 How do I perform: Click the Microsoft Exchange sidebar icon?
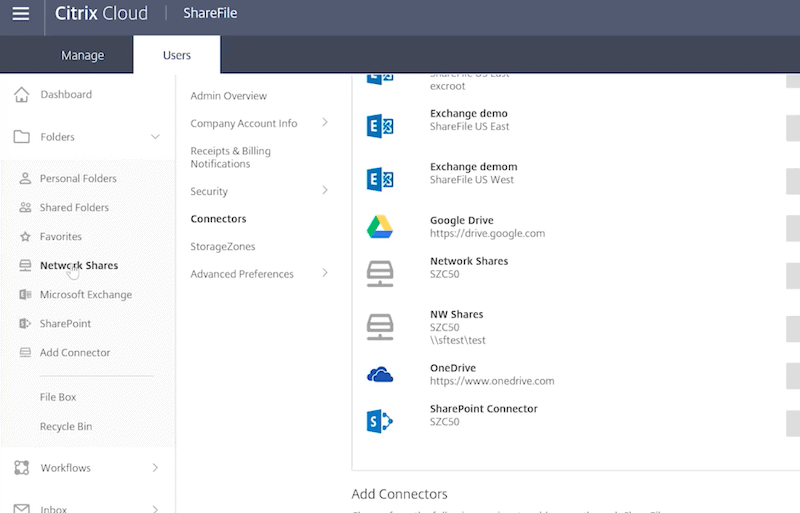pos(25,295)
